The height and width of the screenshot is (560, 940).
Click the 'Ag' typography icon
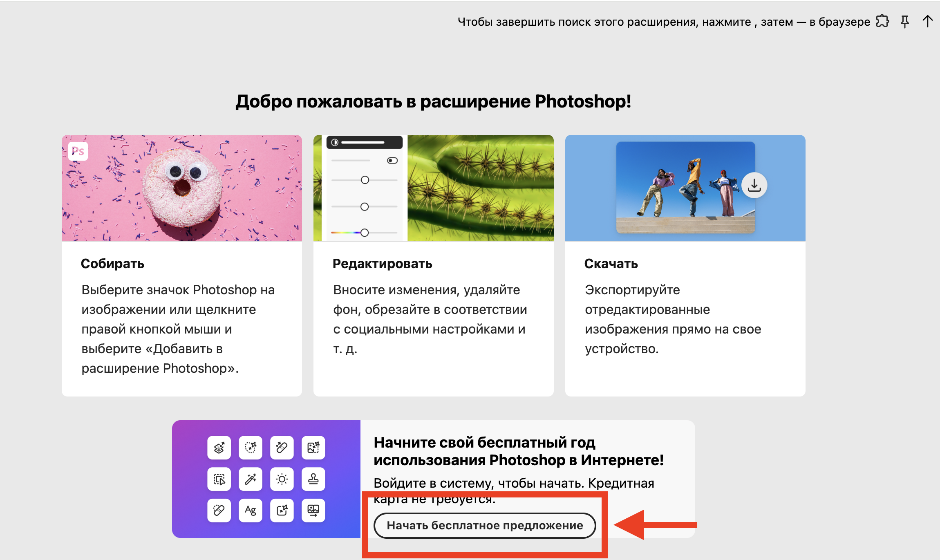251,510
